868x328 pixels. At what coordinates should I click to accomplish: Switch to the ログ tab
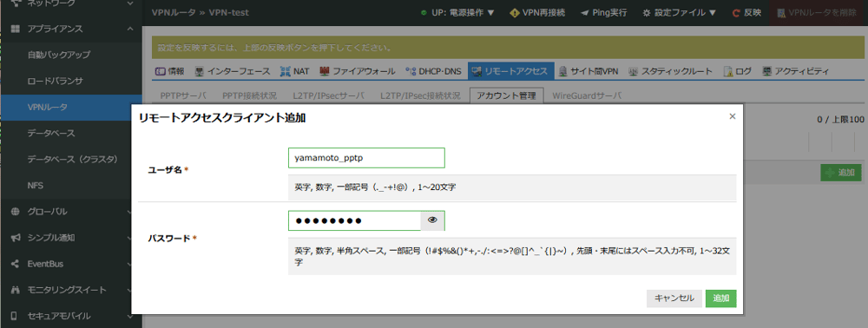(737, 71)
